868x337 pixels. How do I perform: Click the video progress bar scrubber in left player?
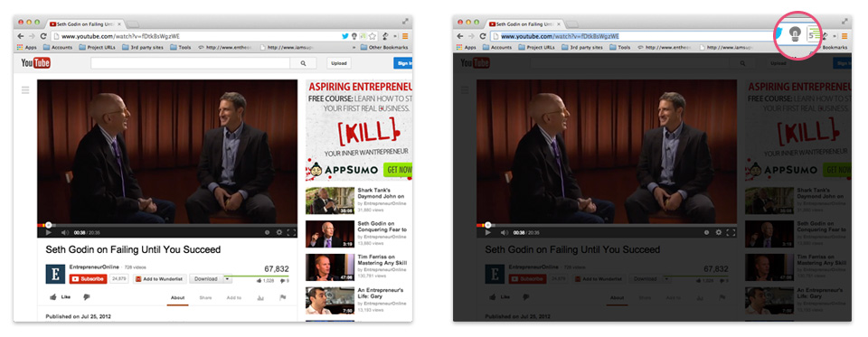(49, 225)
